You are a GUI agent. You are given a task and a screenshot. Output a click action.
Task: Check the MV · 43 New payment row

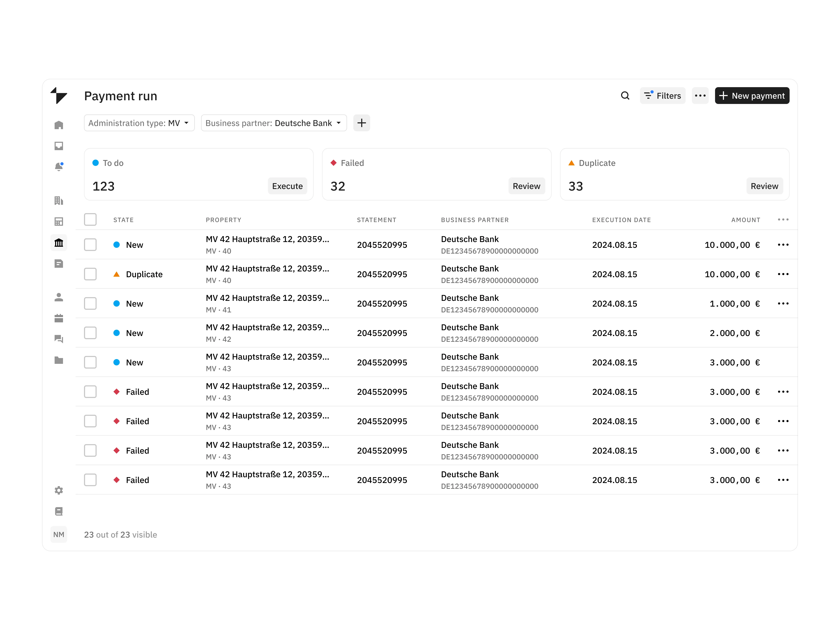click(90, 362)
